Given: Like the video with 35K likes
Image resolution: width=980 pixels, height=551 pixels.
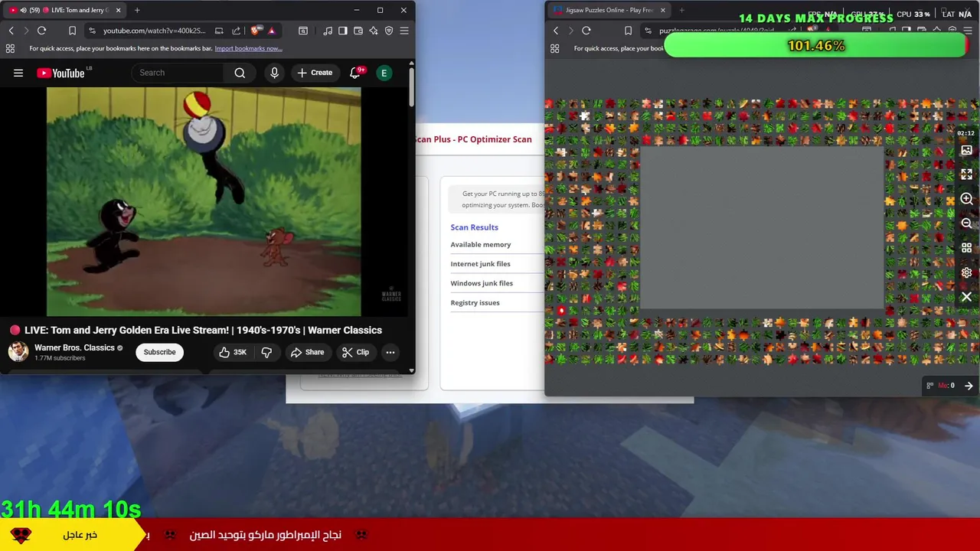Looking at the screenshot, I should click(233, 352).
